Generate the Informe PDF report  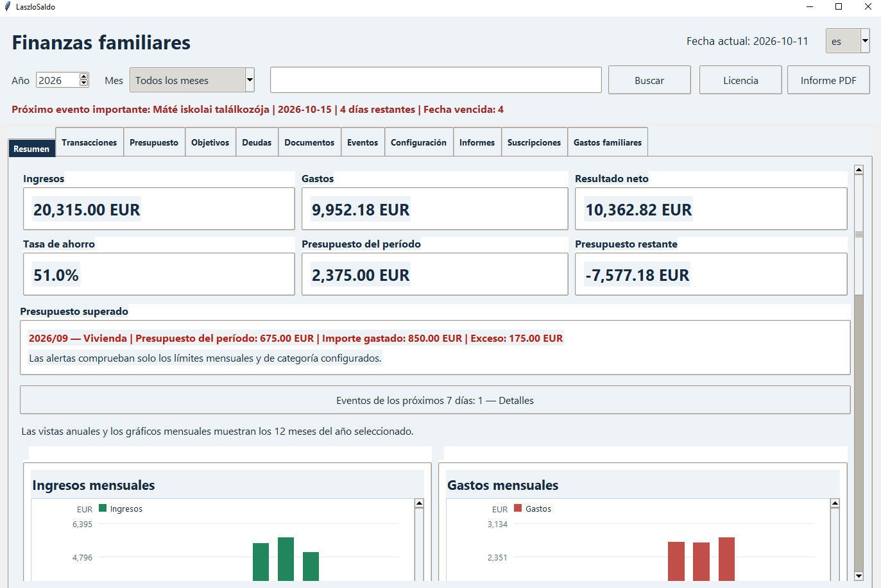tap(828, 80)
